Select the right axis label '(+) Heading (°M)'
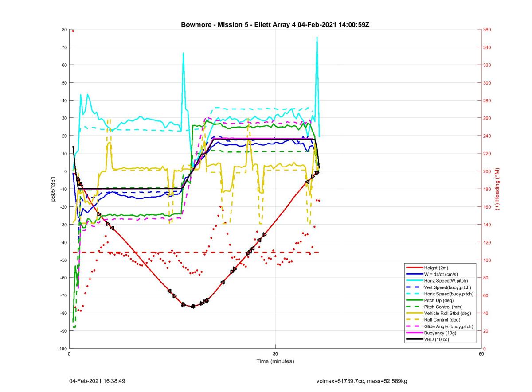This screenshot has width=532, height=392. coord(497,189)
